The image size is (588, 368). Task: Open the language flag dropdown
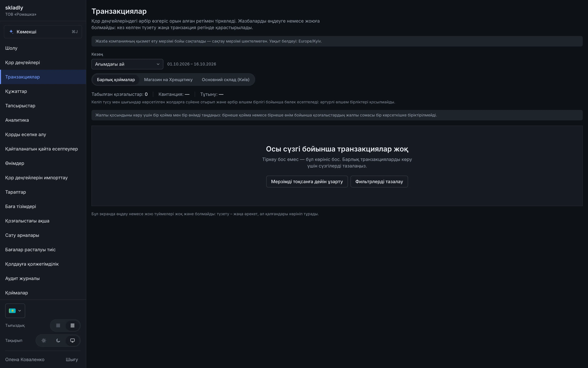coord(15,311)
